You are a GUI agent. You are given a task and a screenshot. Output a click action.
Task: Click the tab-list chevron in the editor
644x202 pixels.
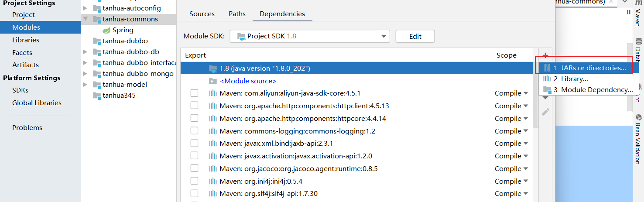624,2
